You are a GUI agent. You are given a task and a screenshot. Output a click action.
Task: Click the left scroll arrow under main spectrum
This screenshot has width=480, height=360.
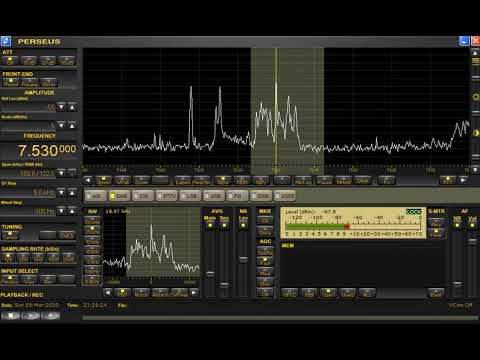88,180
